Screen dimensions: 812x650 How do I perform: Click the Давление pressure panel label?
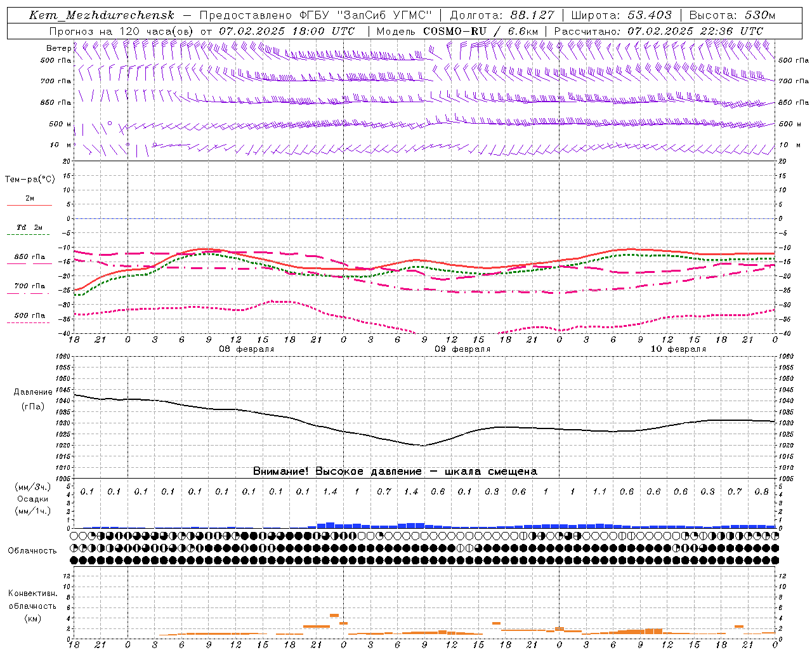pos(33,392)
